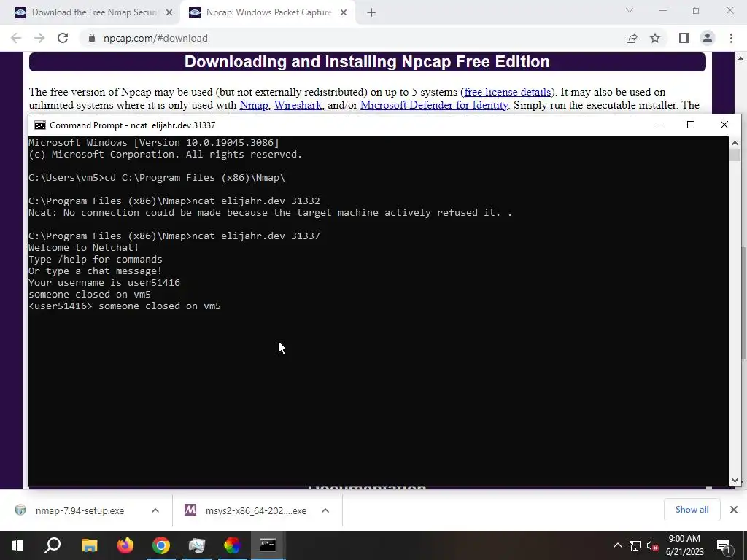Click the npcap.com address bar
The height and width of the screenshot is (560, 747).
(352, 38)
